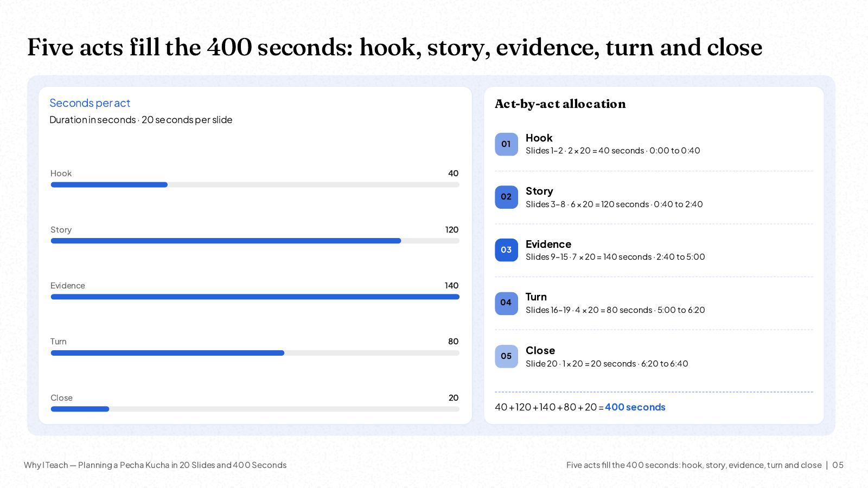
Task: Select the value 120 on the Story chart row
Action: 452,230
